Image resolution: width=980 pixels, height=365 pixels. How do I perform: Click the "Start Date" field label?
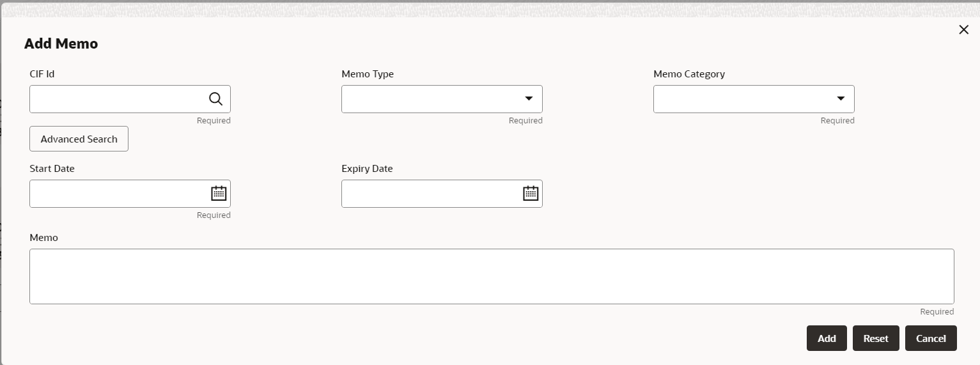tap(52, 169)
